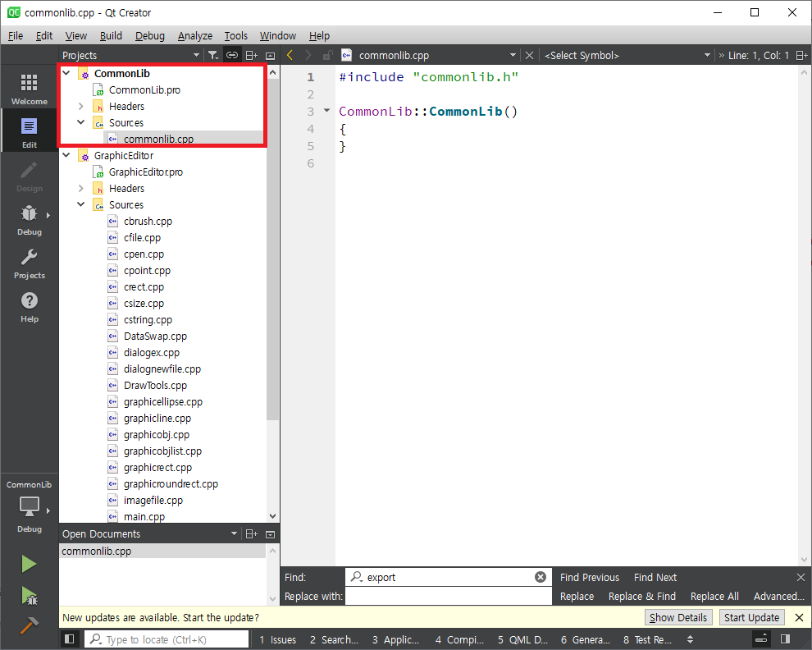Focus the Type to locate field
The width and height of the screenshot is (812, 650).
click(167, 639)
